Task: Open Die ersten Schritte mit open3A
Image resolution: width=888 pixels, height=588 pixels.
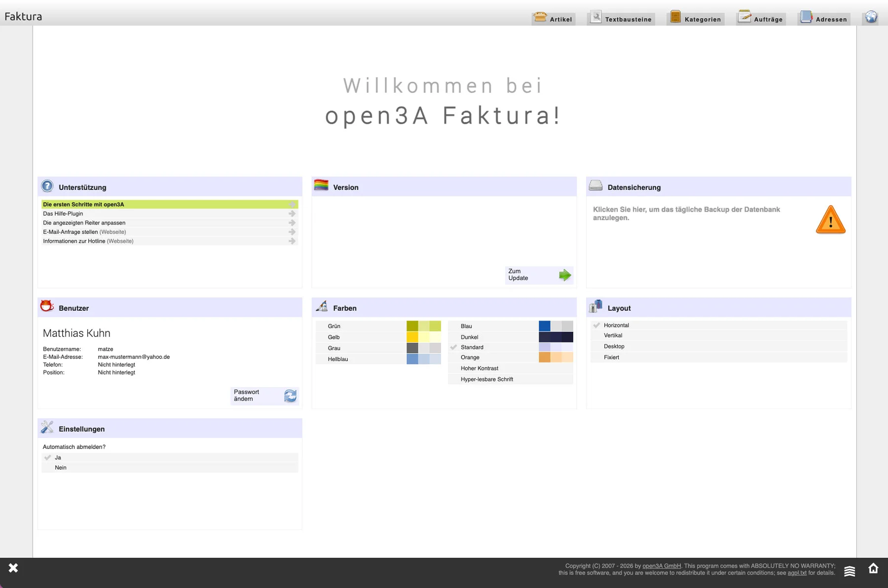Action: (x=170, y=204)
